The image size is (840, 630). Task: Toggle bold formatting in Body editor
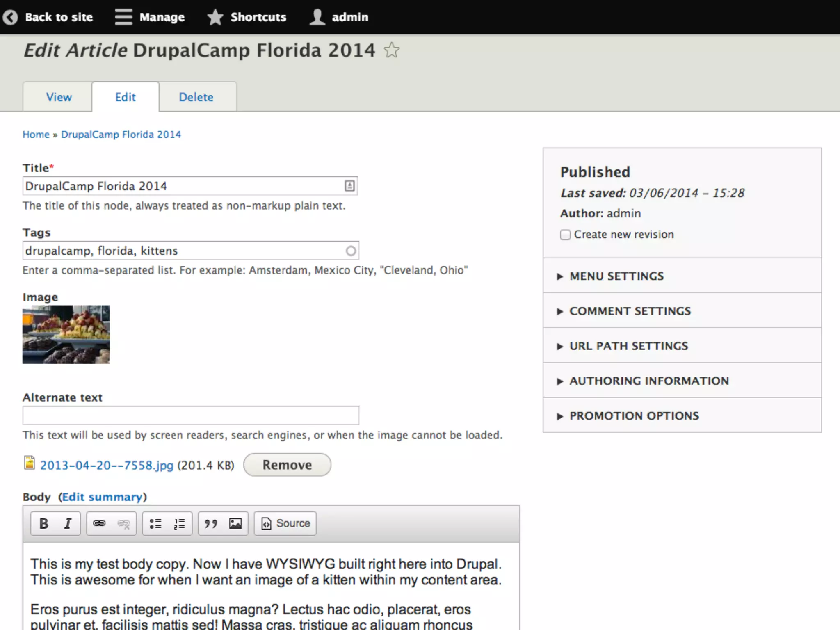point(43,523)
